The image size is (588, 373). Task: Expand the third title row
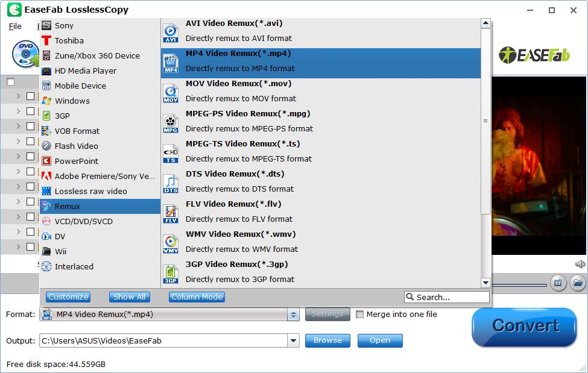pyautogui.click(x=18, y=126)
